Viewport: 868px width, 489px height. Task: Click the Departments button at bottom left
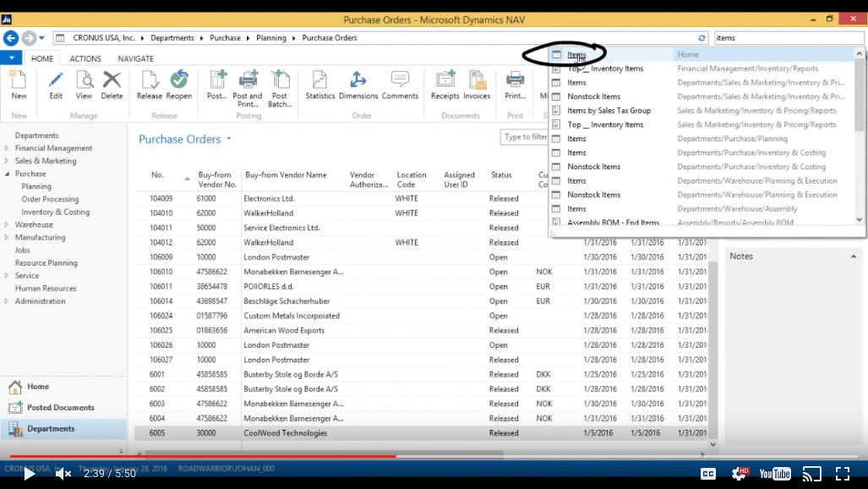click(63, 429)
